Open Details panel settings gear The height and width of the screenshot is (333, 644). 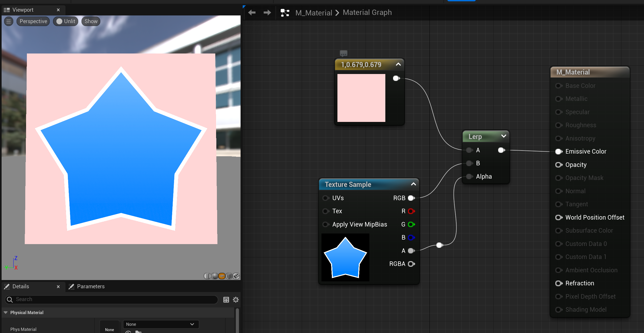[x=236, y=300]
